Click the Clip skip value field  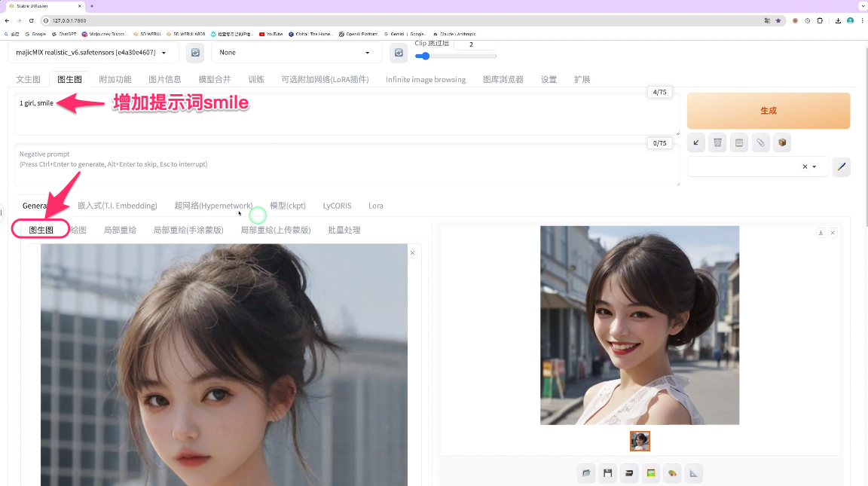pos(474,44)
